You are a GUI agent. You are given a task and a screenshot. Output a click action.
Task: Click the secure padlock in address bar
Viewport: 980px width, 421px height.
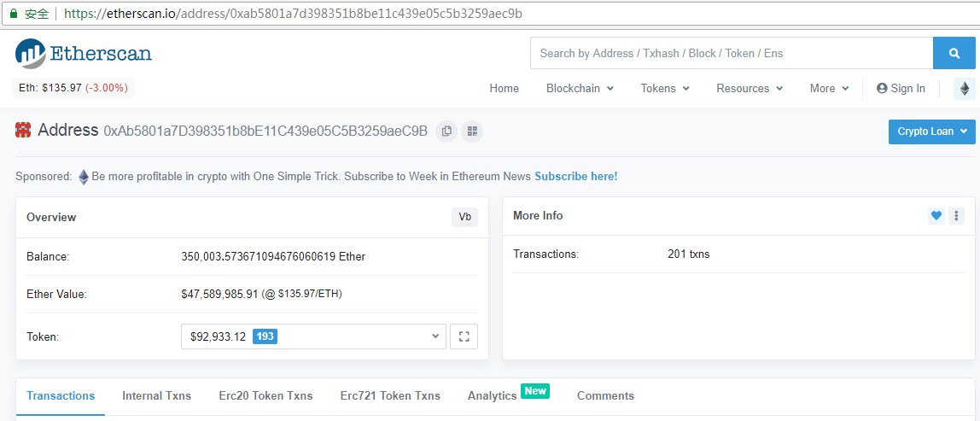click(13, 13)
